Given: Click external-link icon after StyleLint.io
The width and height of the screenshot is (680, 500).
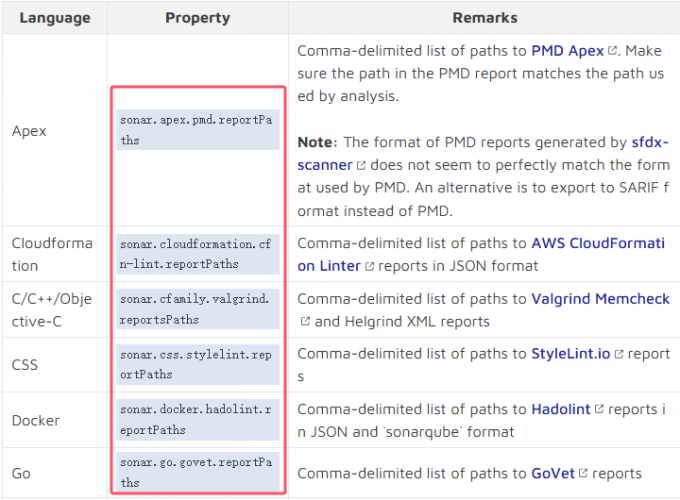Looking at the screenshot, I should pos(618,354).
